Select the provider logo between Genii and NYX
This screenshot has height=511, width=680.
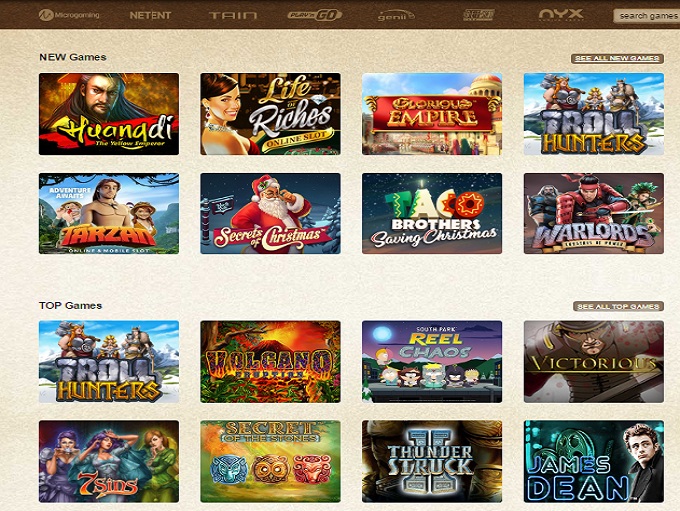(x=478, y=15)
